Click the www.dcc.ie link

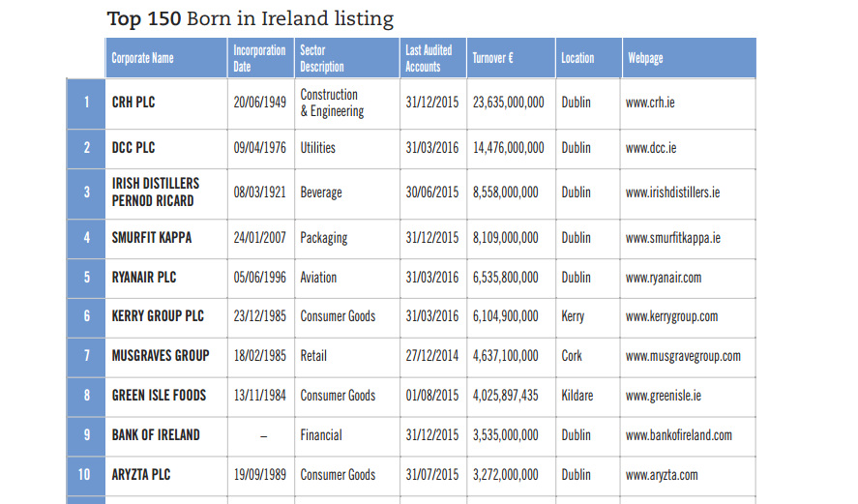pos(651,148)
